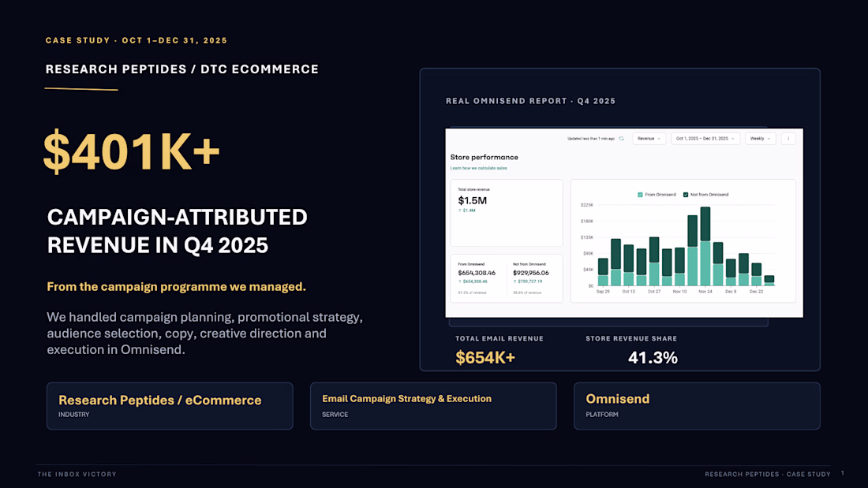Select the Sep 29 bar in the chart

pos(603,272)
